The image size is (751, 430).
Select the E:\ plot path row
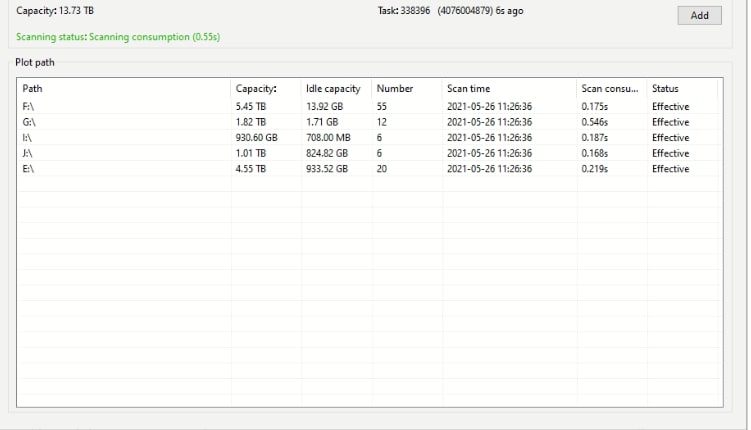pos(369,169)
